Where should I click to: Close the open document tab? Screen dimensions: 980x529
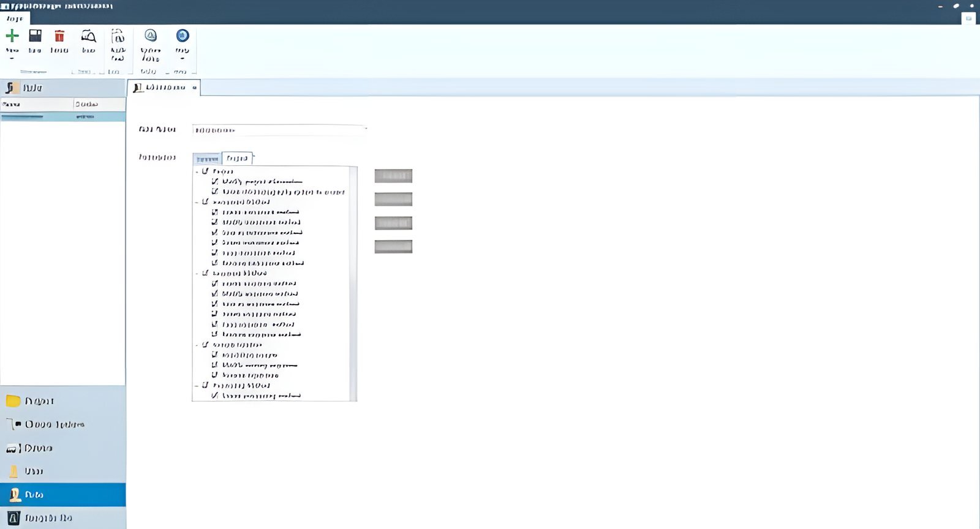pyautogui.click(x=195, y=88)
